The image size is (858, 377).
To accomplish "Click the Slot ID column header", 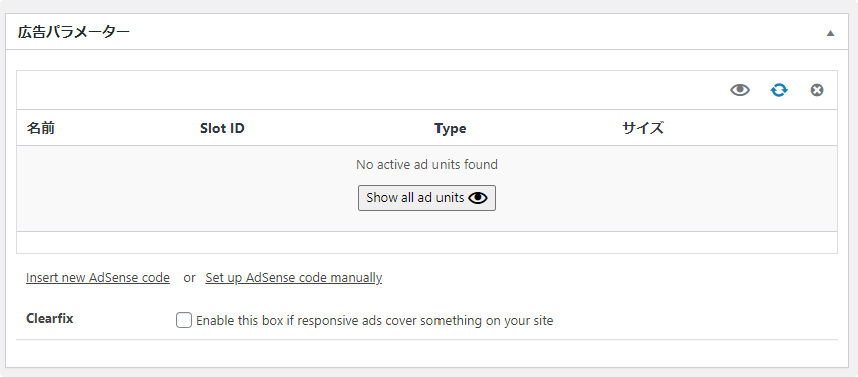I will click(222, 128).
